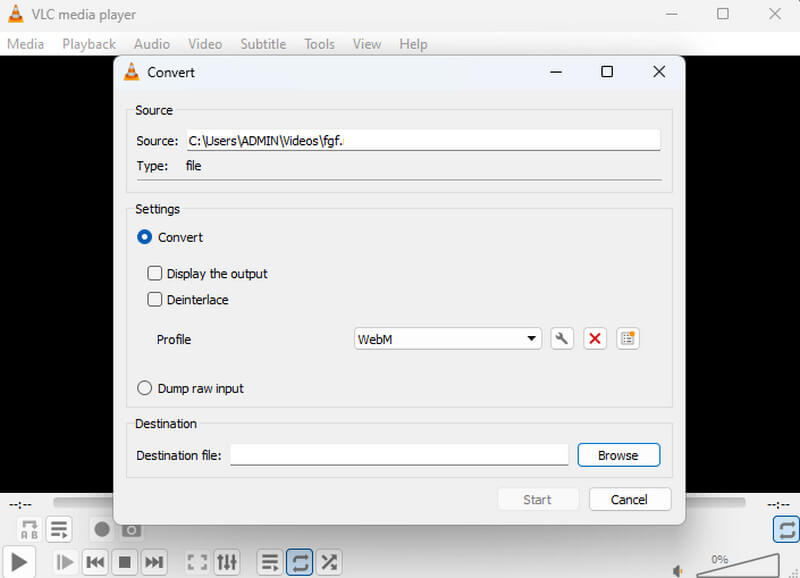The image size is (800, 578).
Task: Create a new profile with the list icon
Action: (x=627, y=339)
